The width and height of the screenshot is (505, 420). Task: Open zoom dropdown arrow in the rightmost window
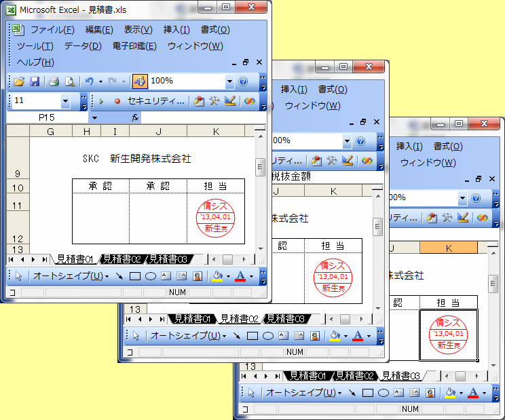(x=462, y=198)
